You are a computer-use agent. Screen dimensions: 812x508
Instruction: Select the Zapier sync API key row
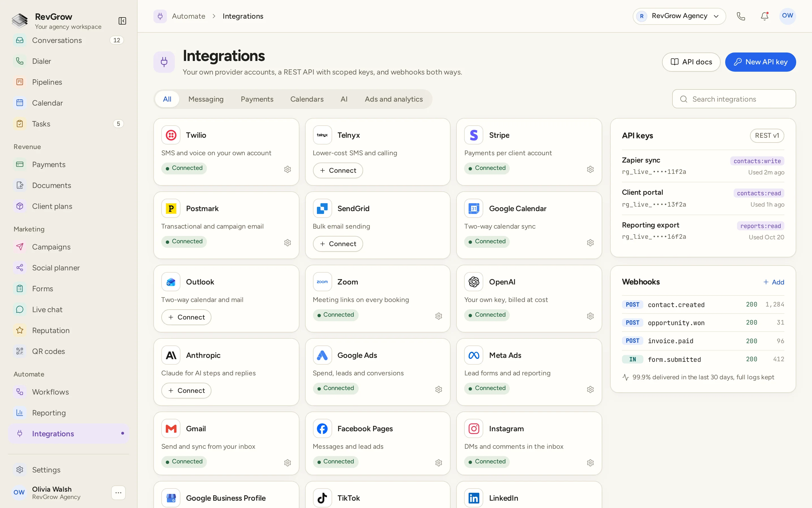[703, 166]
